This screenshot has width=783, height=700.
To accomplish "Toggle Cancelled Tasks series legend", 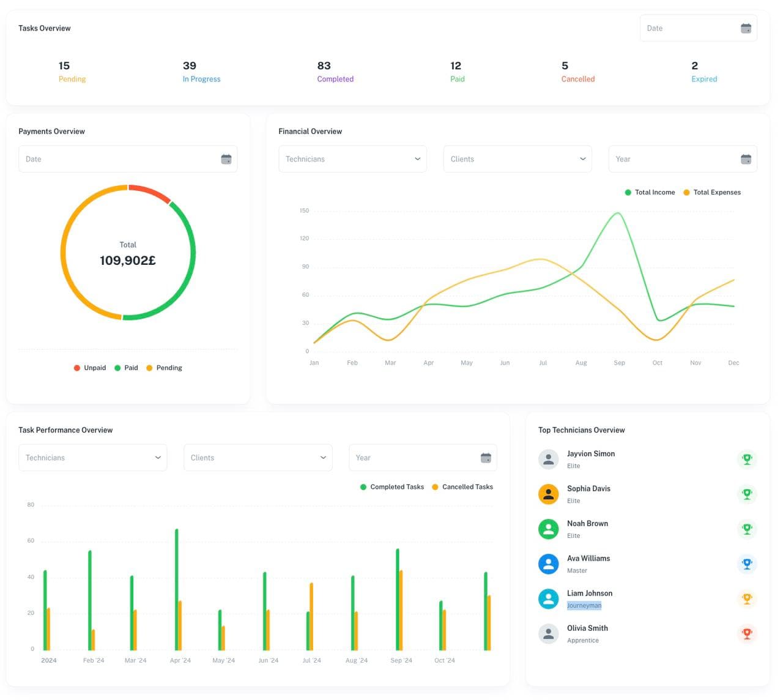I will (x=462, y=487).
